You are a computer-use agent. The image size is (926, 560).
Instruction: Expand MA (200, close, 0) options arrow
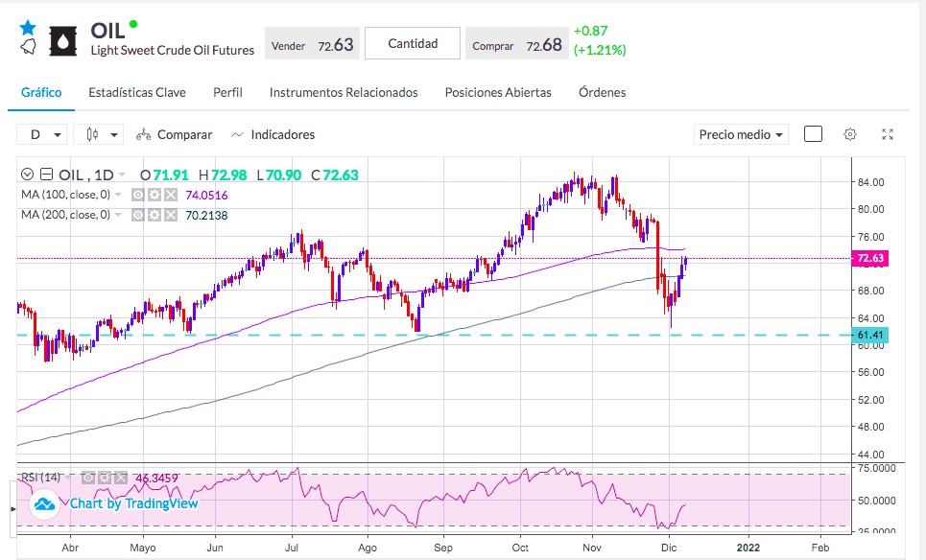(x=118, y=215)
